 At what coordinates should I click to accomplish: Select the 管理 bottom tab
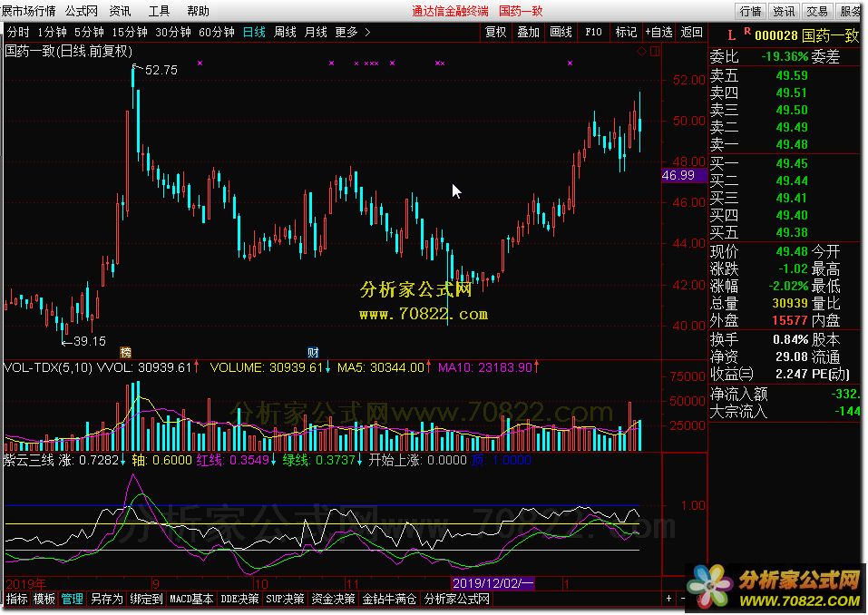pyautogui.click(x=72, y=599)
